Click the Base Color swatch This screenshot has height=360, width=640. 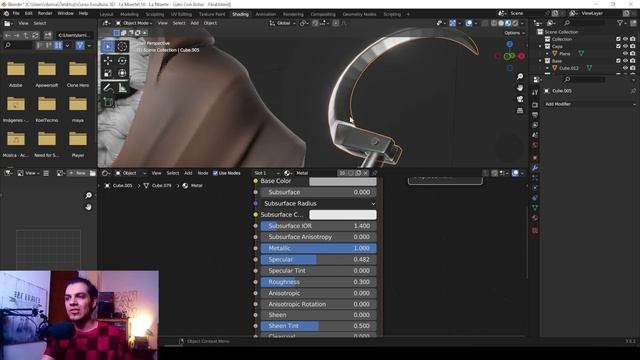pos(343,181)
